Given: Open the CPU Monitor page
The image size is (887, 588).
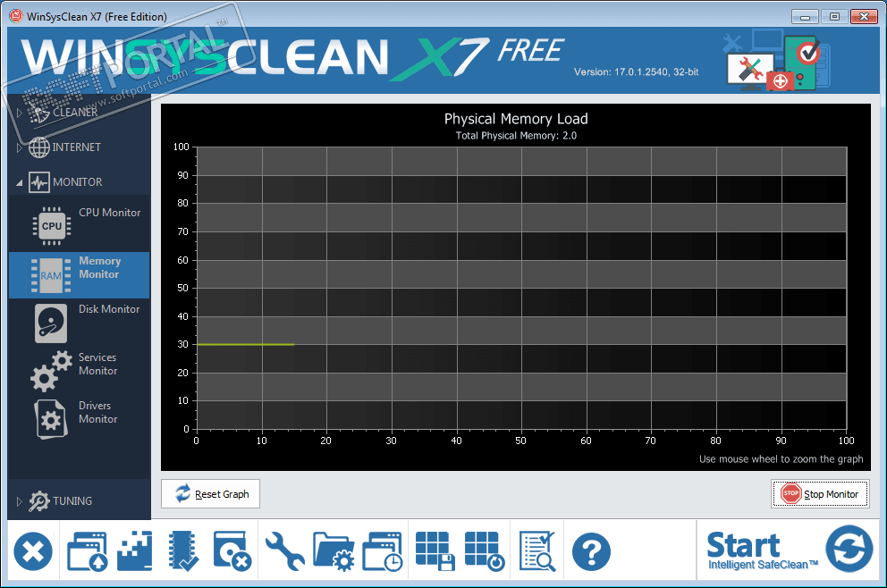Looking at the screenshot, I should coord(80,226).
